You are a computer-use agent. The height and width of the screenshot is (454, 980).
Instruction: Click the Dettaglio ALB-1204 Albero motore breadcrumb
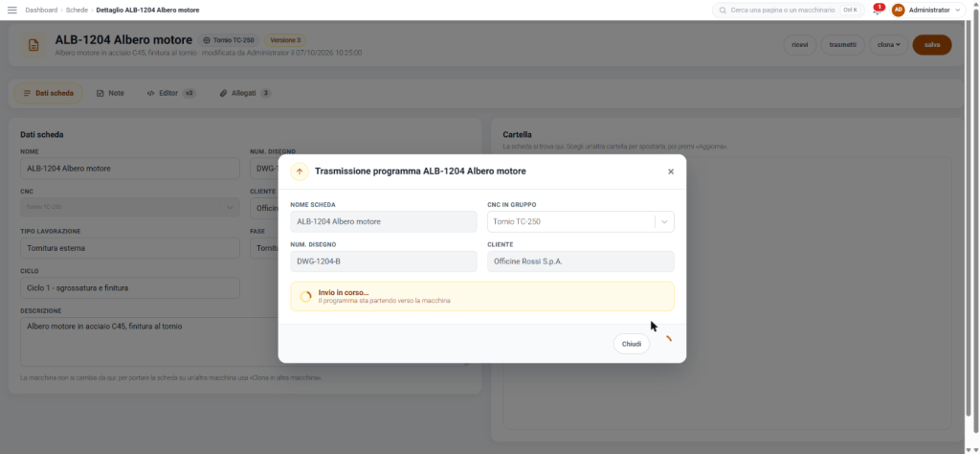pos(147,10)
